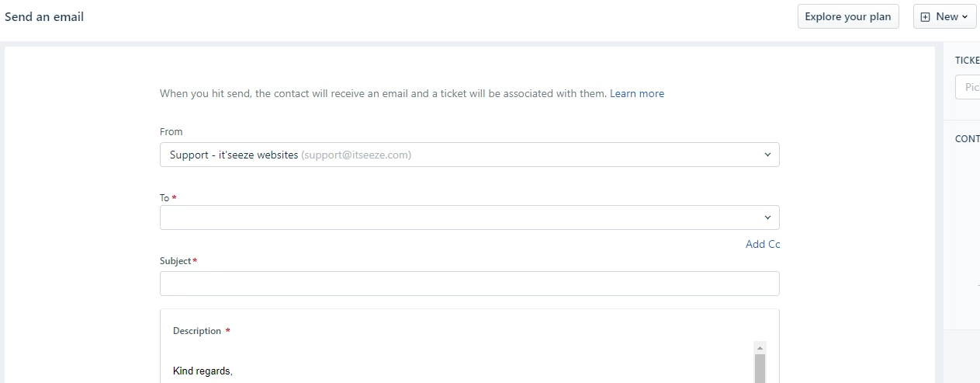Open the From sender dropdown
Screen dimensions: 980x383
(x=469, y=155)
